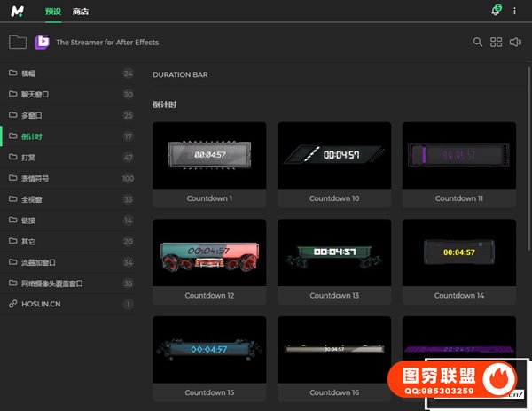Switch the grid view layout icon

coord(497,42)
